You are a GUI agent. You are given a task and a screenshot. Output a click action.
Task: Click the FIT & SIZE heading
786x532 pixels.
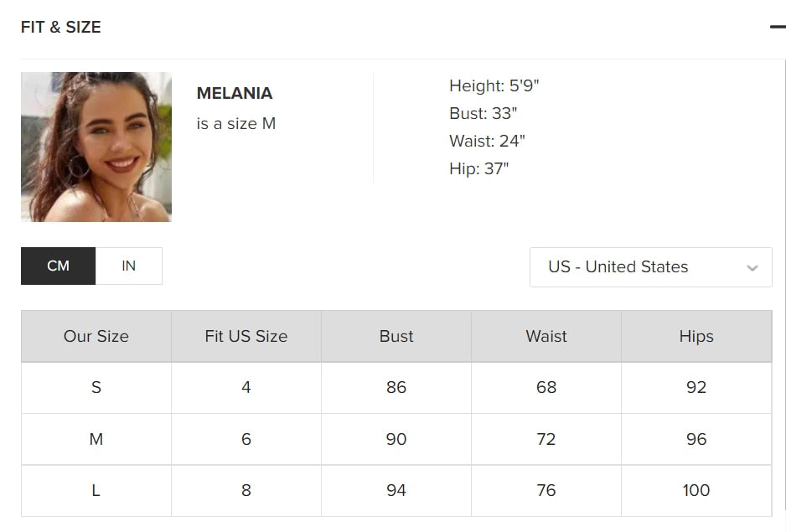(61, 27)
